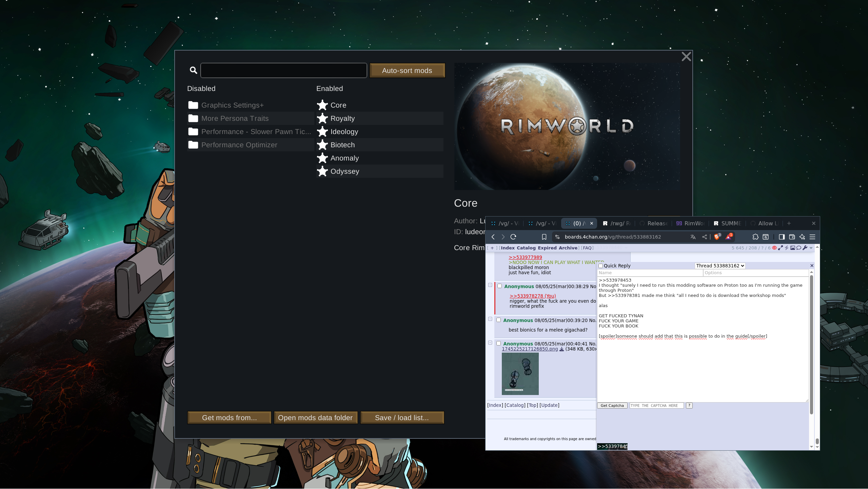
Task: Switch to the first /vg/ browser tab
Action: [505, 223]
